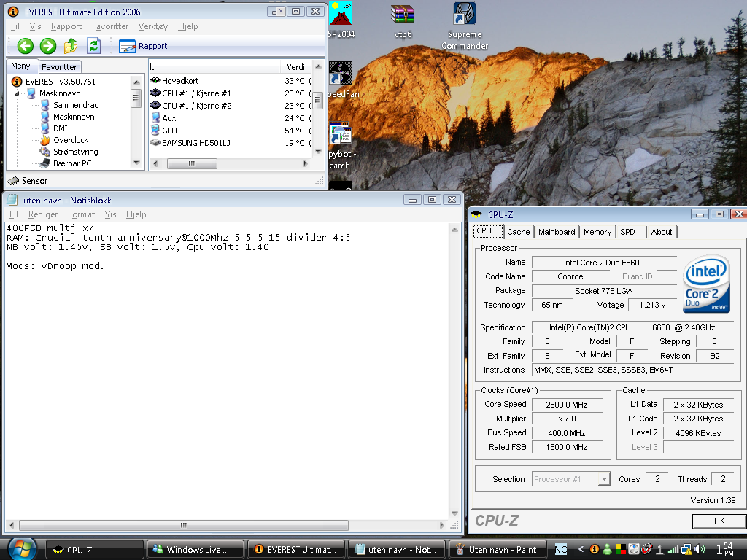Open Rapport menu in EVEREST menu bar
The width and height of the screenshot is (747, 560).
coord(66,26)
